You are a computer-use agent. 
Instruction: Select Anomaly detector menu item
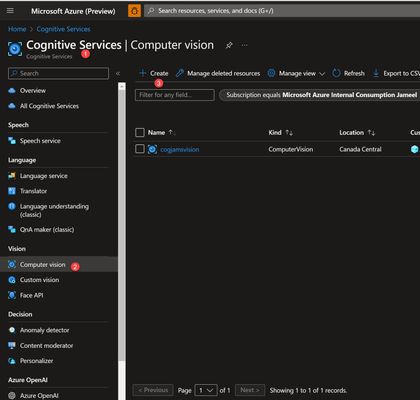45,330
